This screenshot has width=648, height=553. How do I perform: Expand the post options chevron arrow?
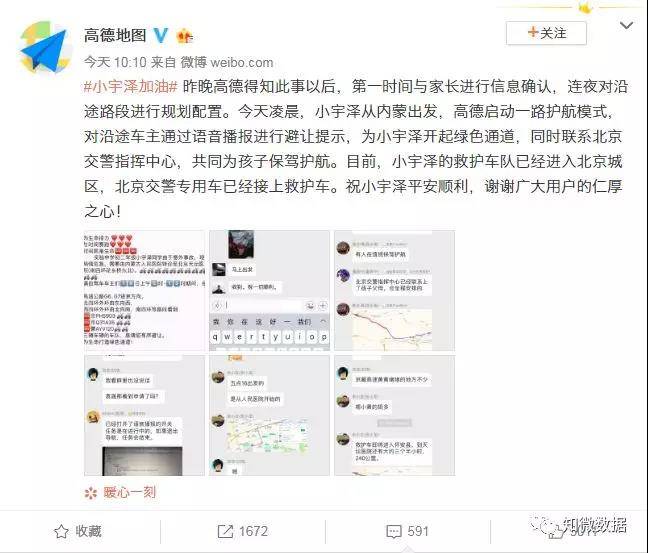point(627,26)
